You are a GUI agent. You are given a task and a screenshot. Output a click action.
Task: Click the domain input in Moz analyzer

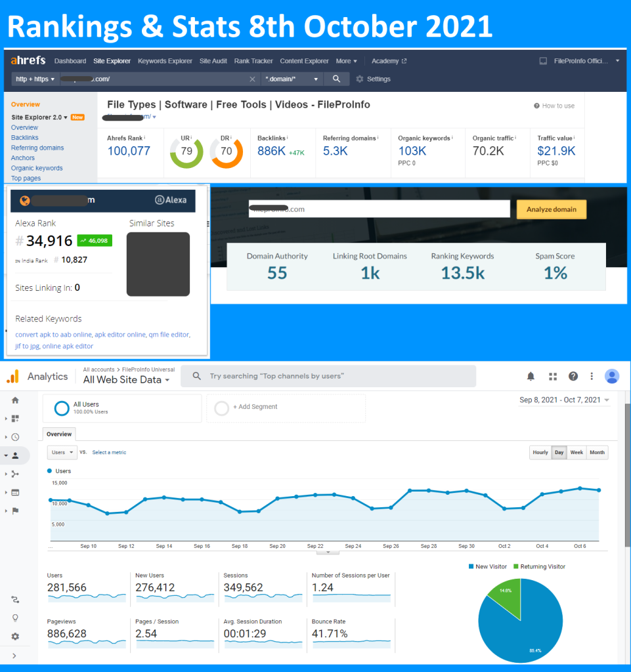(380, 209)
